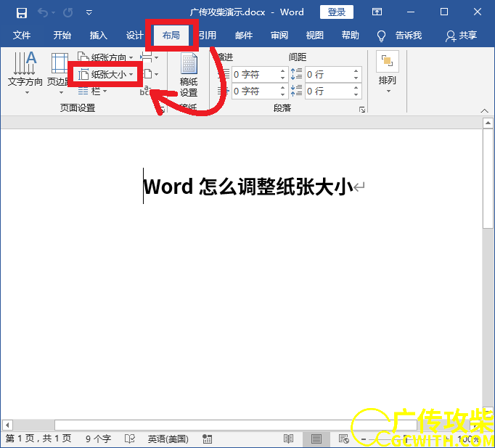Switch to the 开始 tab

62,35
